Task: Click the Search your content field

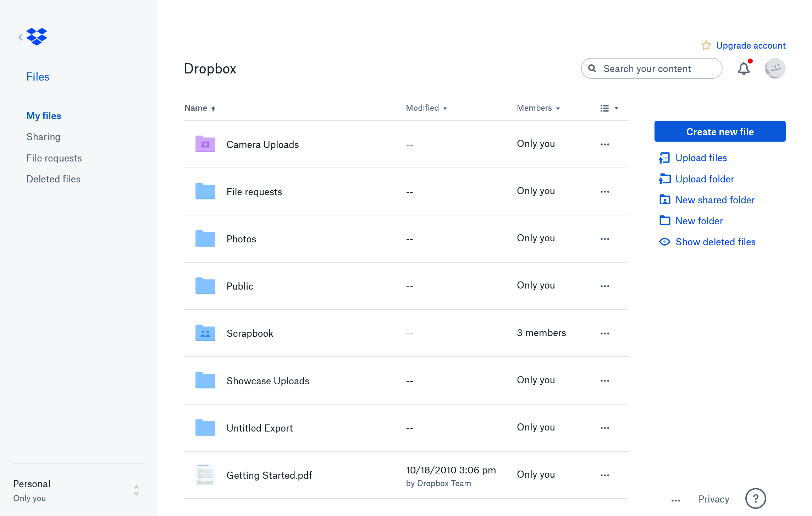Action: (651, 68)
